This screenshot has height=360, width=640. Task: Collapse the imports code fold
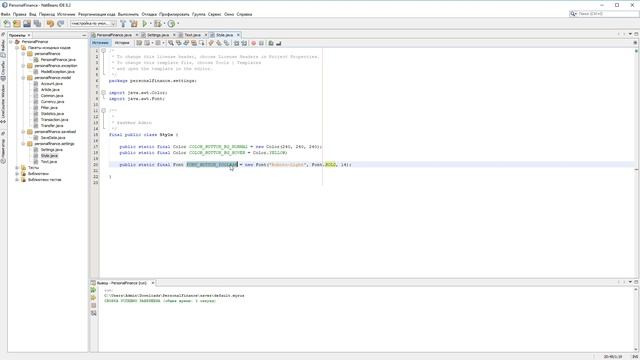(x=104, y=93)
